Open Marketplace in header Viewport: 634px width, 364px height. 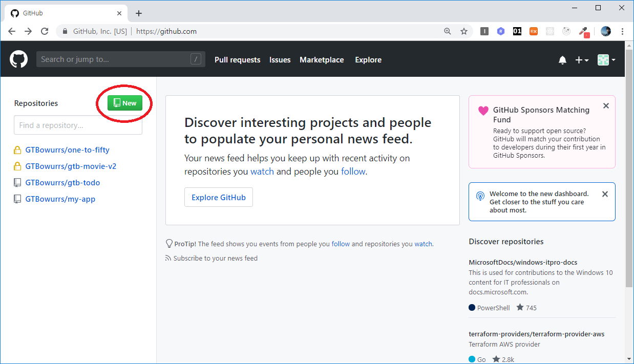(x=322, y=60)
